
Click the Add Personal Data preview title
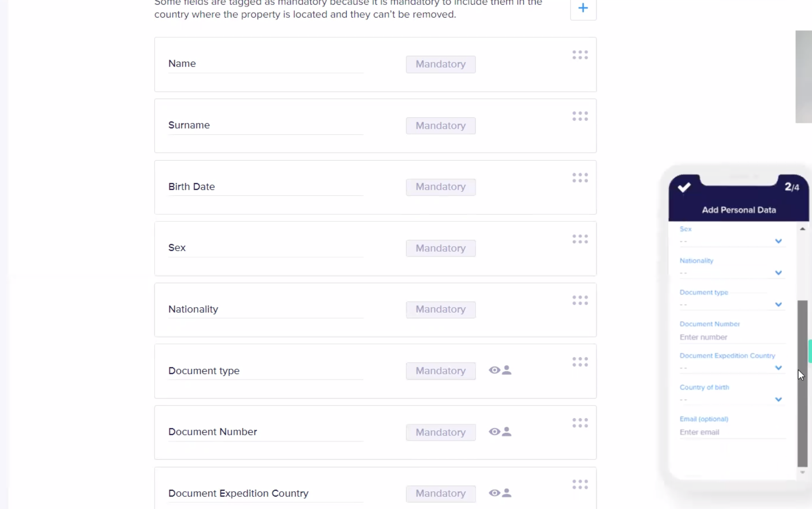[739, 210]
